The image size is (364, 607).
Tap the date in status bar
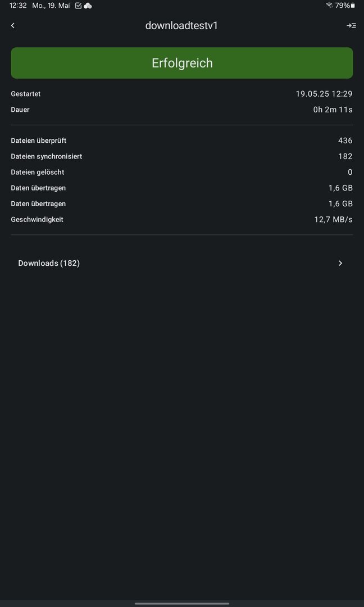tap(51, 6)
